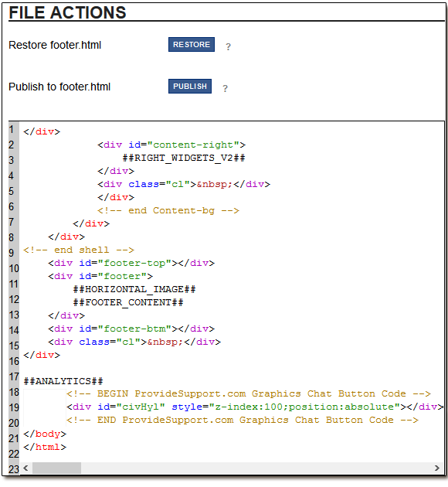Click the BEGIN ProvideSupport.com comment line

pyautogui.click(x=249, y=393)
